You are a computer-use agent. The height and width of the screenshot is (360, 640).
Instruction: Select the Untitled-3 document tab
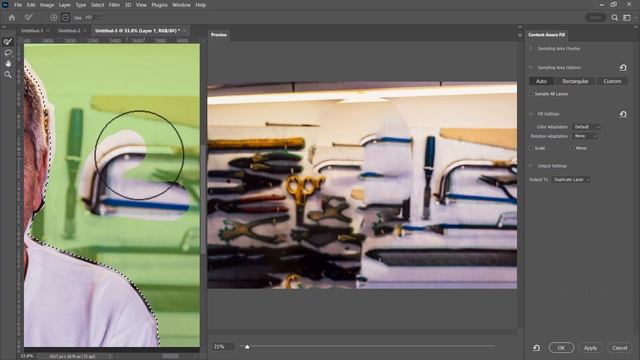click(137, 31)
